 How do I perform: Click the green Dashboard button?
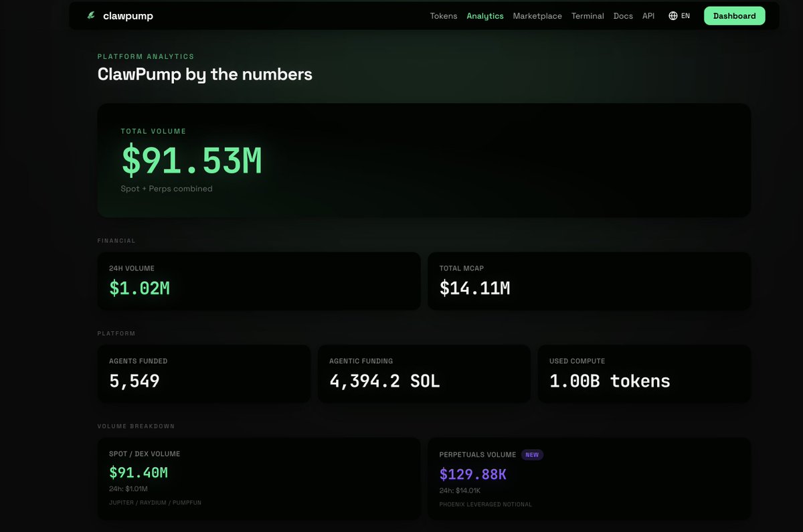click(734, 16)
